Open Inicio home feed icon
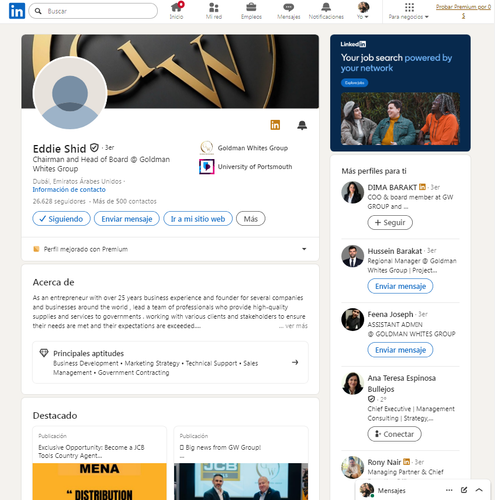Image resolution: width=495 pixels, height=500 pixels. (x=176, y=11)
